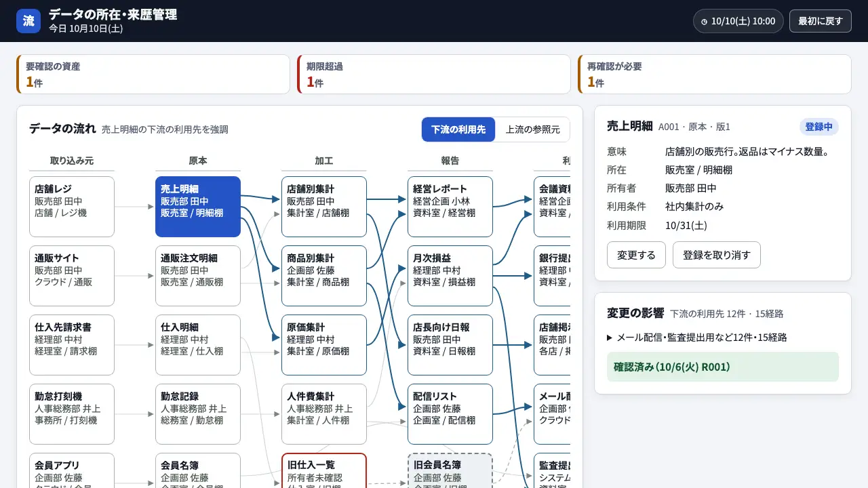Select the 仕入明細 node
Image resolution: width=868 pixels, height=488 pixels.
pyautogui.click(x=198, y=345)
